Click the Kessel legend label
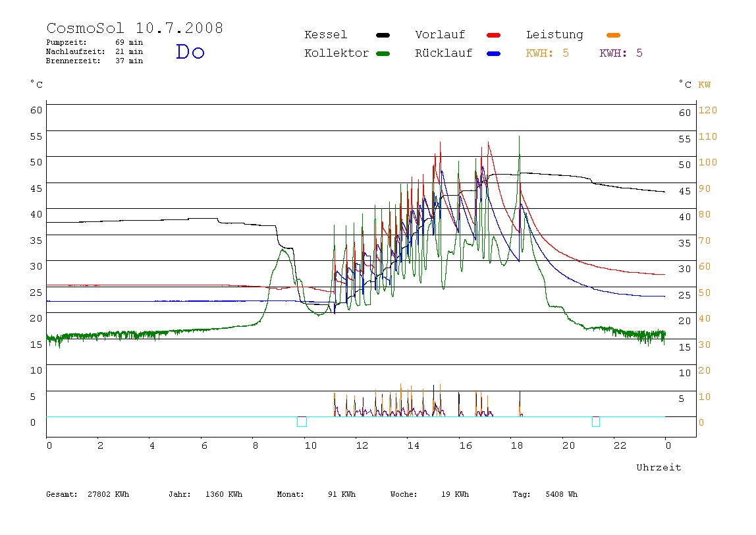This screenshot has width=756, height=535. [325, 35]
